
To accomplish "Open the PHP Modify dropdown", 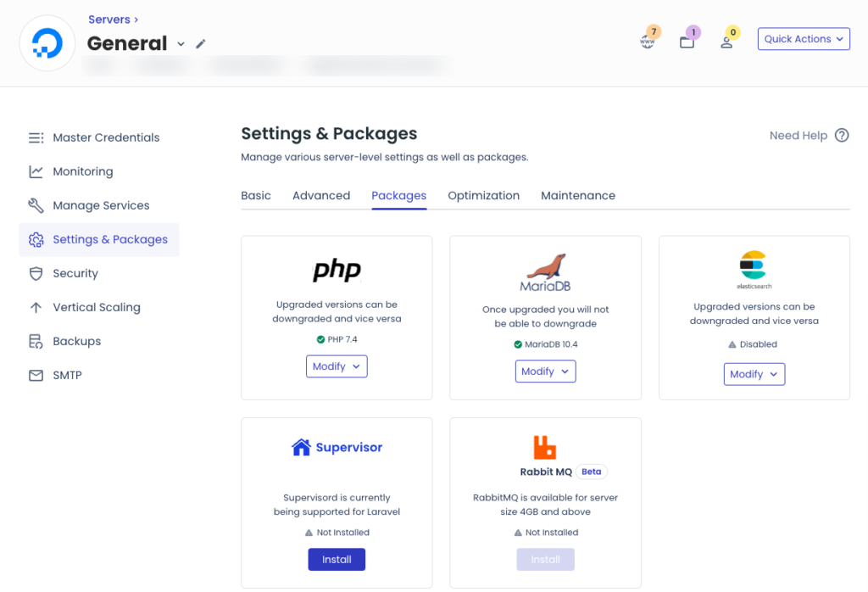I will (337, 366).
